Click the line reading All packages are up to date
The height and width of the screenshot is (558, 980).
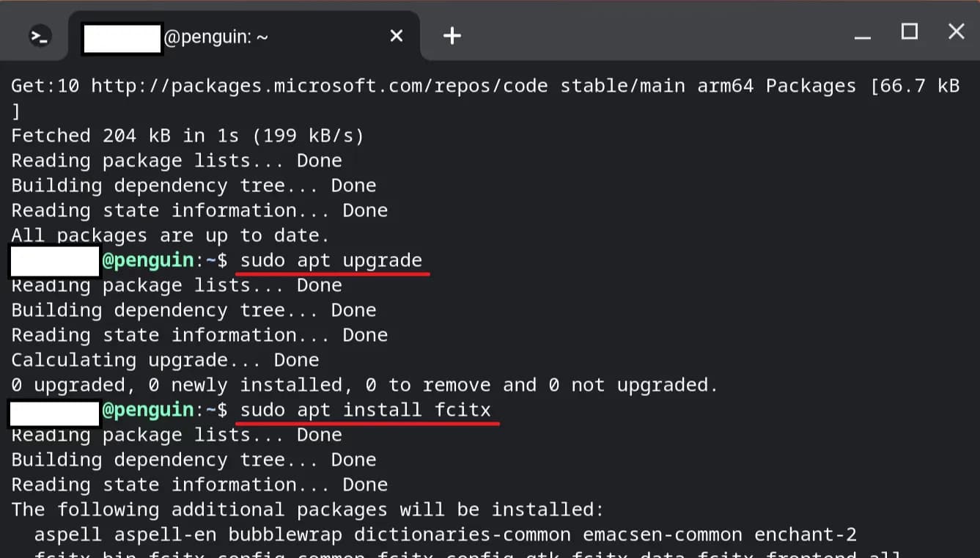coord(169,235)
